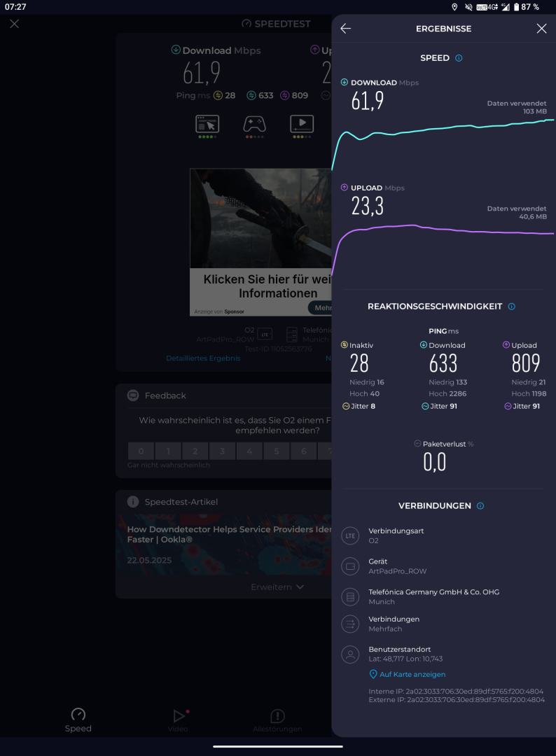The width and height of the screenshot is (556, 756).
Task: Click the SPEEDTEST logo at top
Action: [x=277, y=24]
